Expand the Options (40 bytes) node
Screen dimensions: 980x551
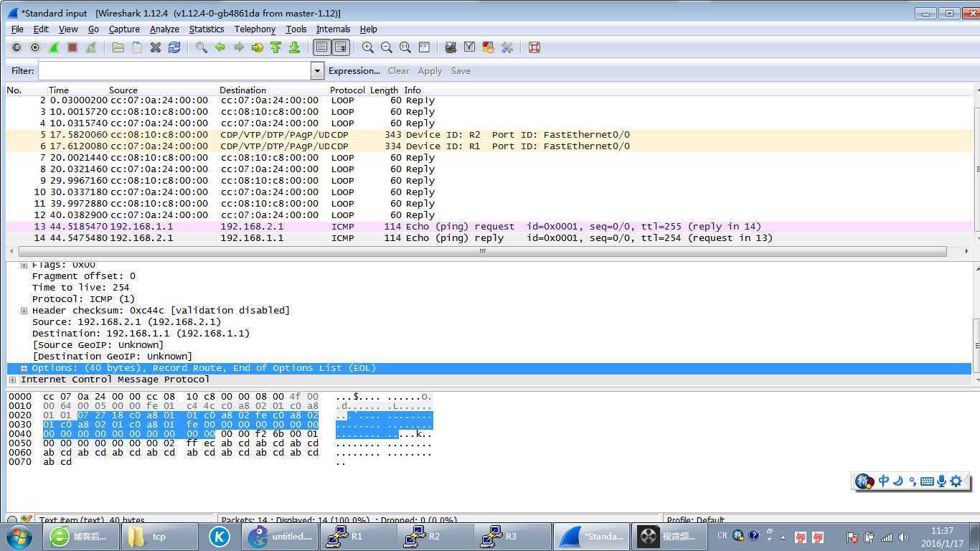pyautogui.click(x=24, y=368)
